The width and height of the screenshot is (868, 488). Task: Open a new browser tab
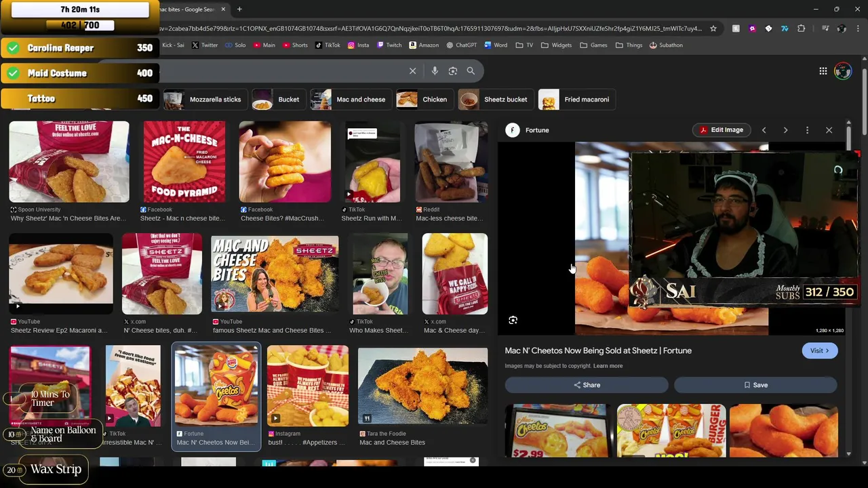(x=239, y=9)
